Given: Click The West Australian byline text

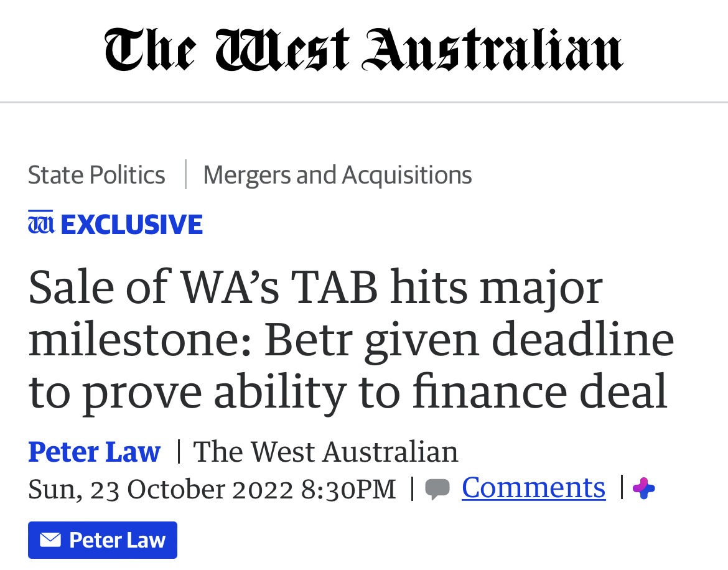Looking at the screenshot, I should coord(326,451).
